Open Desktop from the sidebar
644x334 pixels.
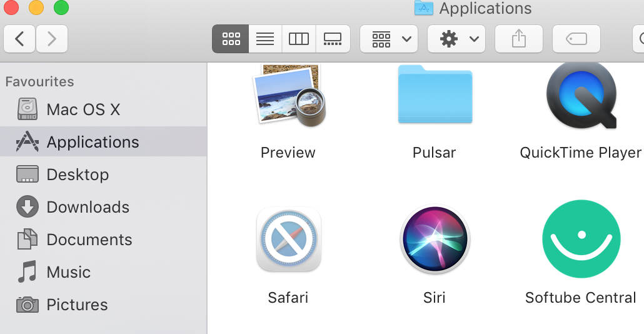click(x=103, y=175)
